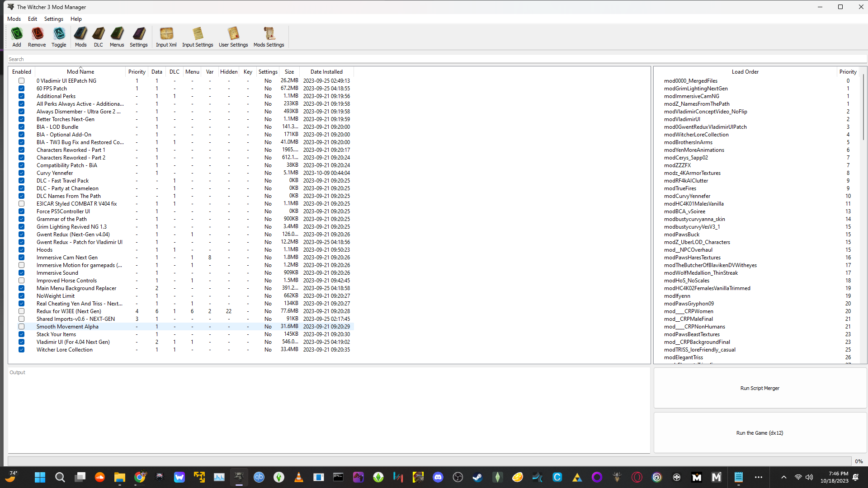Open the Mods menu
868x488 pixels.
[14, 19]
